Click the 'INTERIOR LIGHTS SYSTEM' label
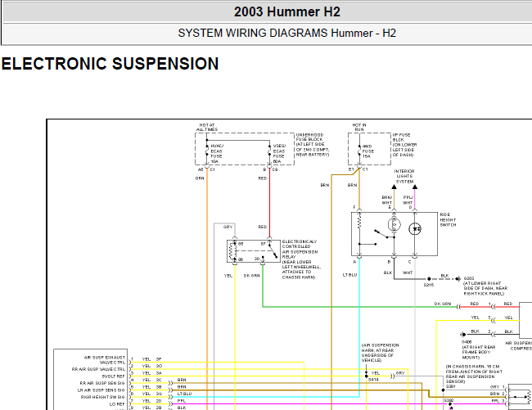The height and width of the screenshot is (410, 532). (404, 176)
